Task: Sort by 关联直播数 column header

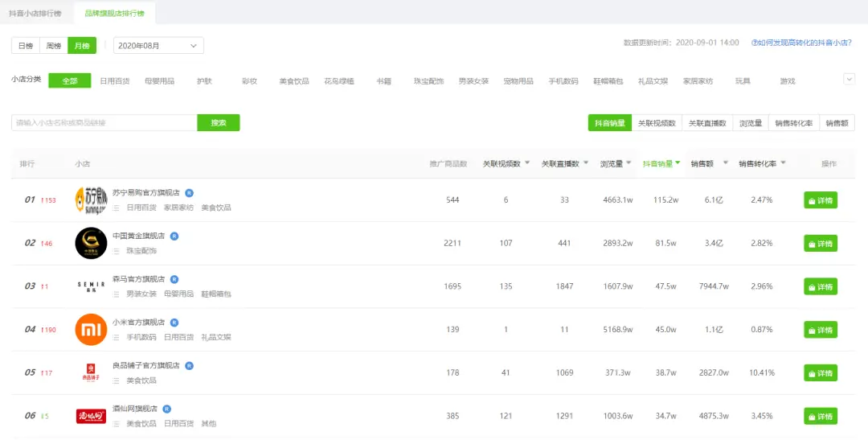Action: tap(565, 164)
